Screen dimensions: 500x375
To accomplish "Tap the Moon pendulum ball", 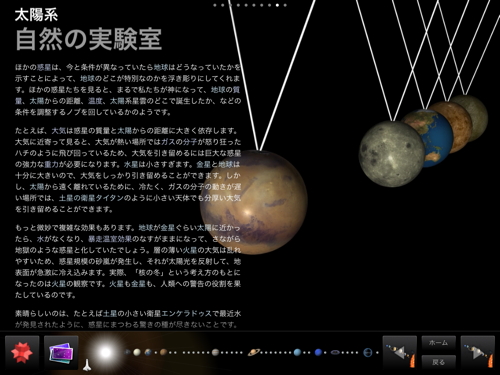I will [x=391, y=154].
